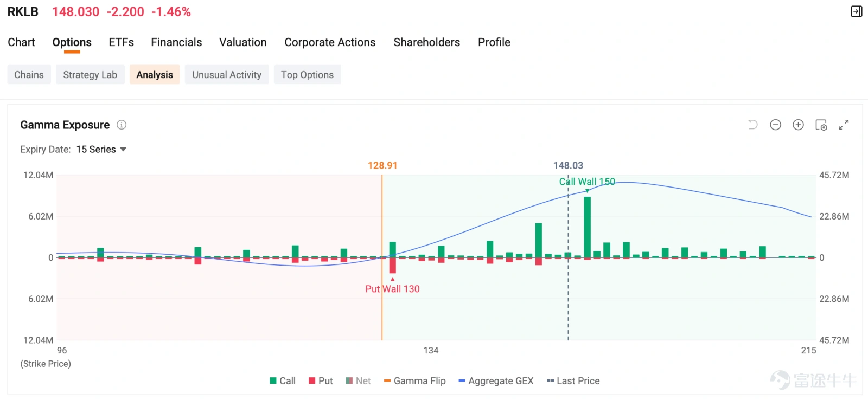Zoom out the Gamma Exposure chart
Viewport: 868px width, 400px height.
(776, 125)
